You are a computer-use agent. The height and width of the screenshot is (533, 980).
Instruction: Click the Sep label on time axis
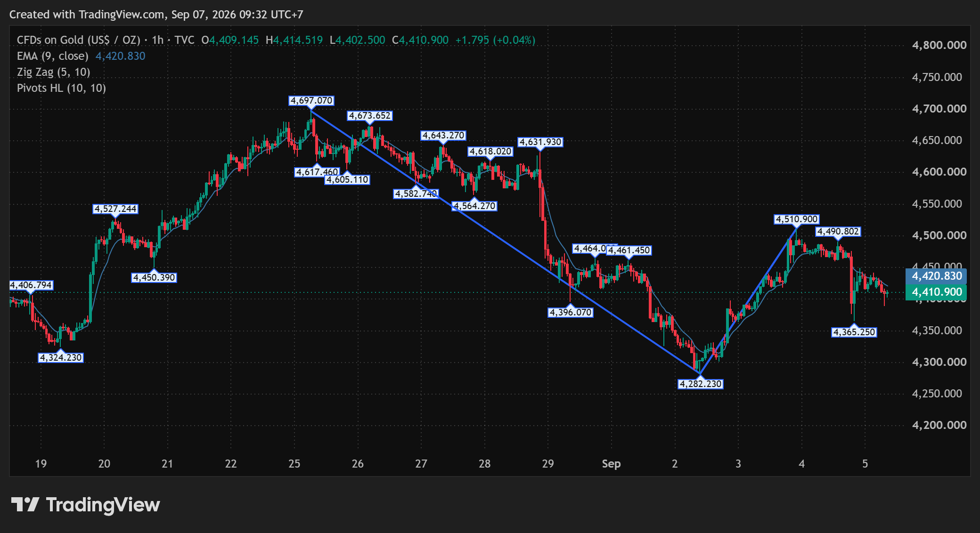point(611,464)
